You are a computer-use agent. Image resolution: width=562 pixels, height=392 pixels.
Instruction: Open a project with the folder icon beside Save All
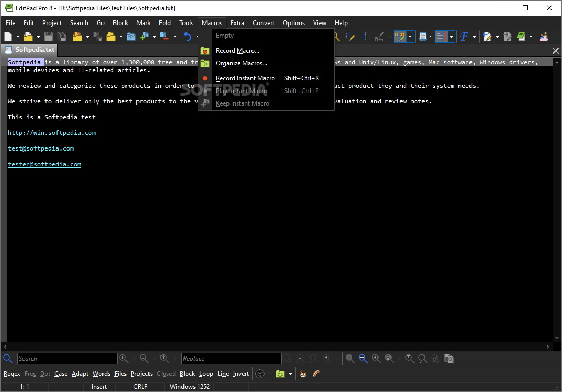coord(77,37)
